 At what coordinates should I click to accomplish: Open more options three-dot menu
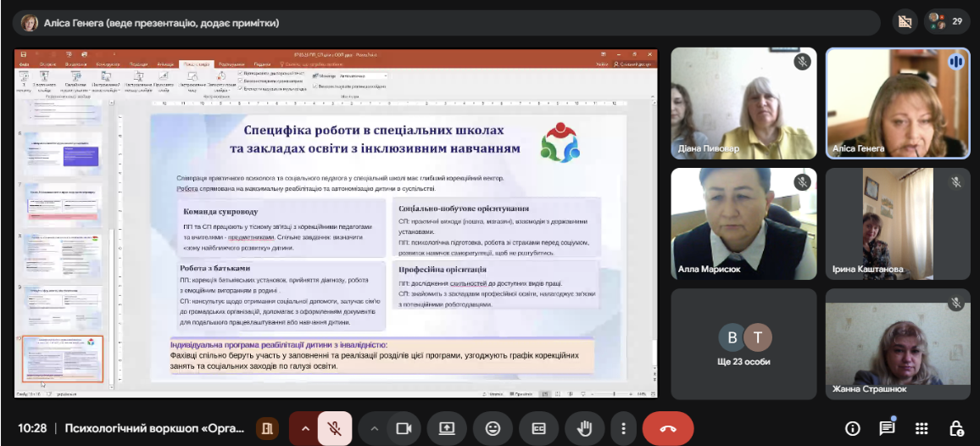[623, 428]
